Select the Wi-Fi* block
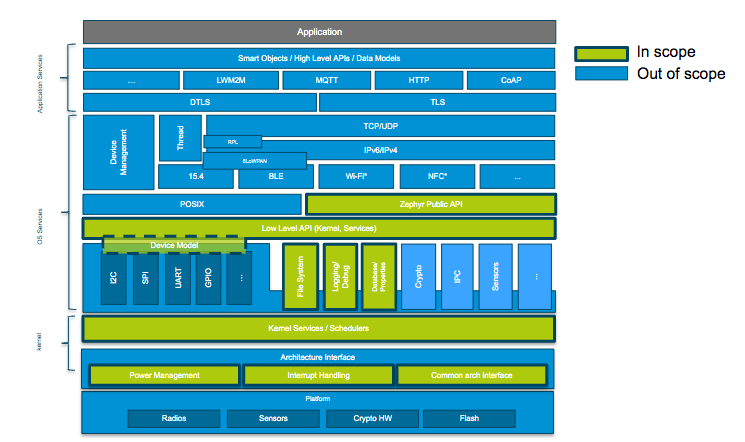The width and height of the screenshot is (745, 442). point(356,176)
